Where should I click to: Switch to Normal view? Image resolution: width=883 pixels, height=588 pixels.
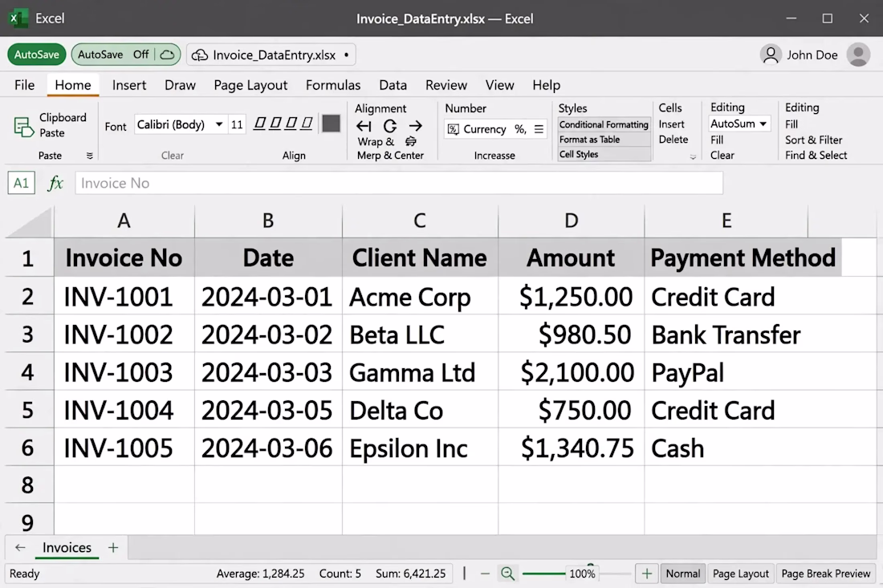682,574
